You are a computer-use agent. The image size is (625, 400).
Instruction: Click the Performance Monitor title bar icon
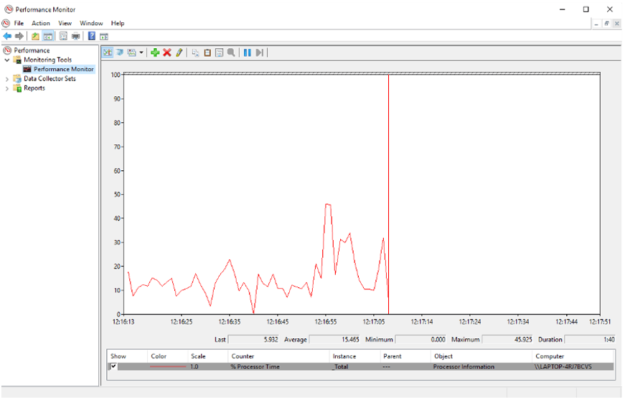[x=8, y=9]
